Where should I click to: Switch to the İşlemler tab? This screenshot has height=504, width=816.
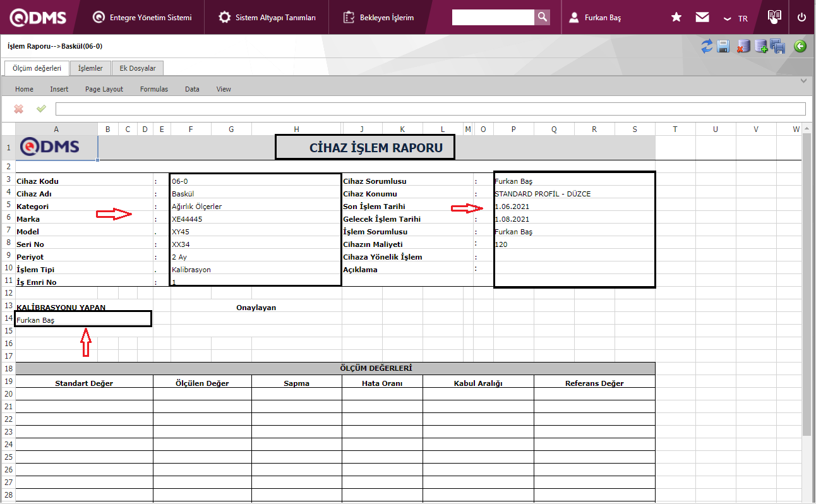click(90, 68)
